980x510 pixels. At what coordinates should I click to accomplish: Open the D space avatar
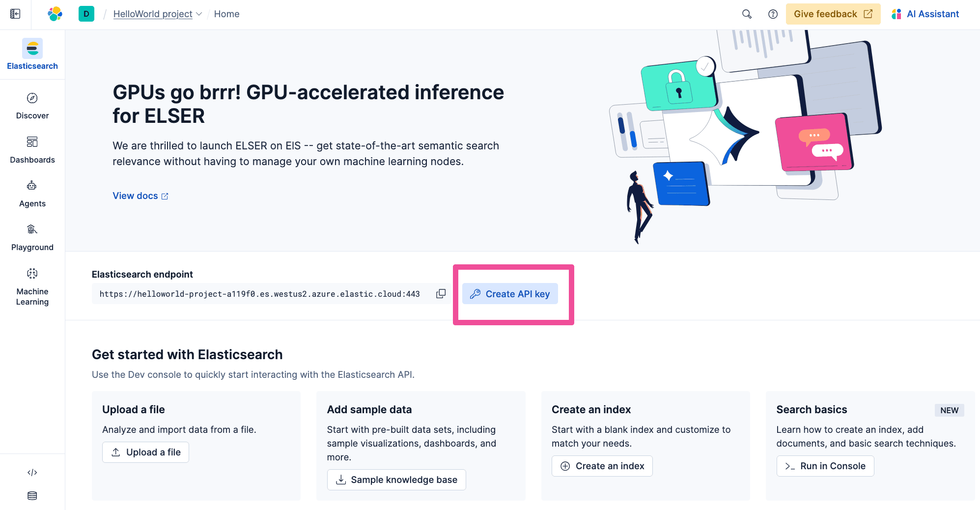tap(86, 14)
